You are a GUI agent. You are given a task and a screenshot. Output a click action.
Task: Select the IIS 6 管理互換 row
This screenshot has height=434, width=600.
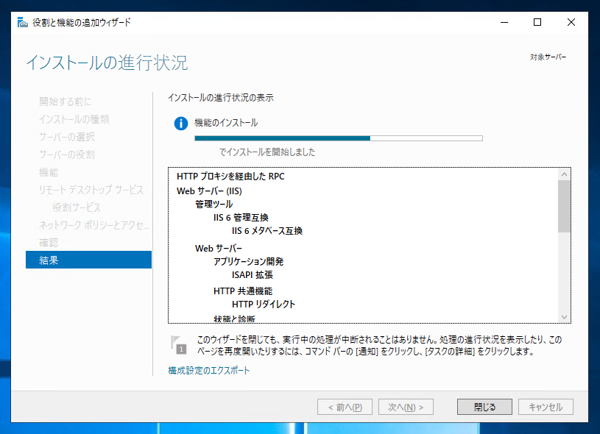pos(241,218)
